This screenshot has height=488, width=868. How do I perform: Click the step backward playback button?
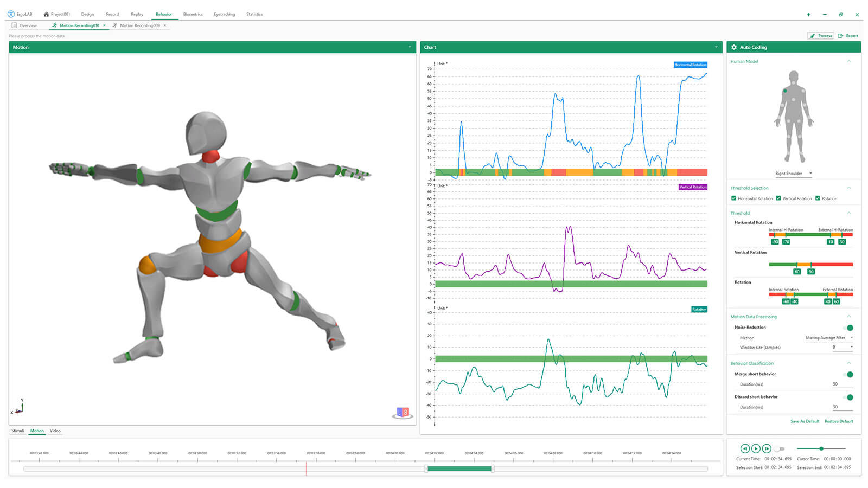click(x=745, y=448)
